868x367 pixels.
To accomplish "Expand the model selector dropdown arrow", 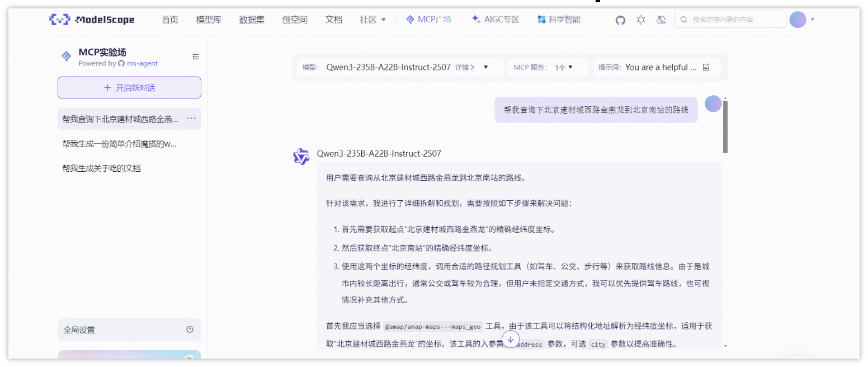I will (485, 67).
